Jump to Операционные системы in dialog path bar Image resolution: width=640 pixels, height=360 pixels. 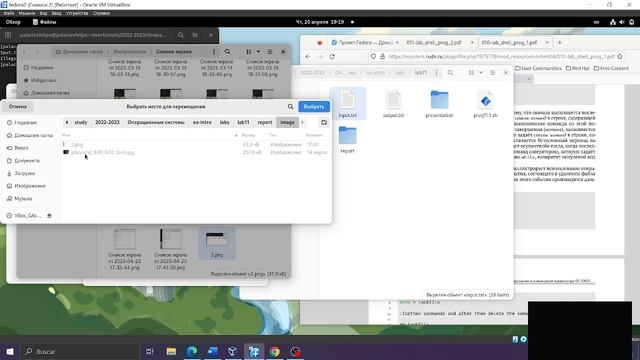[156, 122]
